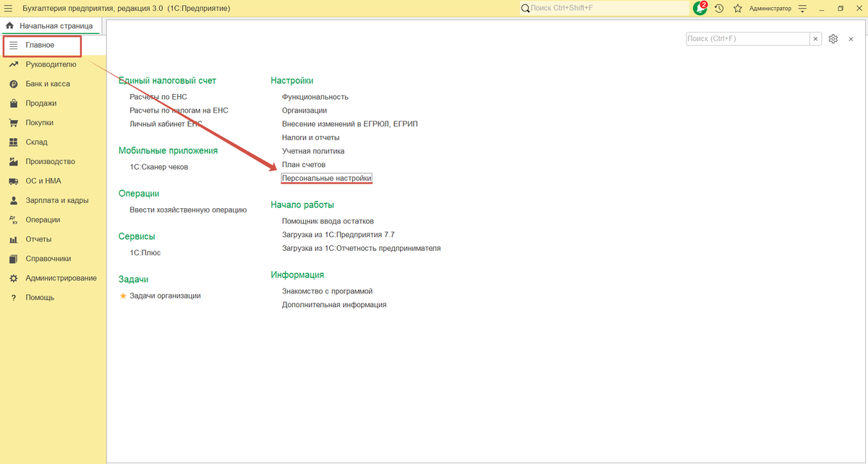
Task: Click the Отчеты bar chart icon
Action: click(13, 239)
